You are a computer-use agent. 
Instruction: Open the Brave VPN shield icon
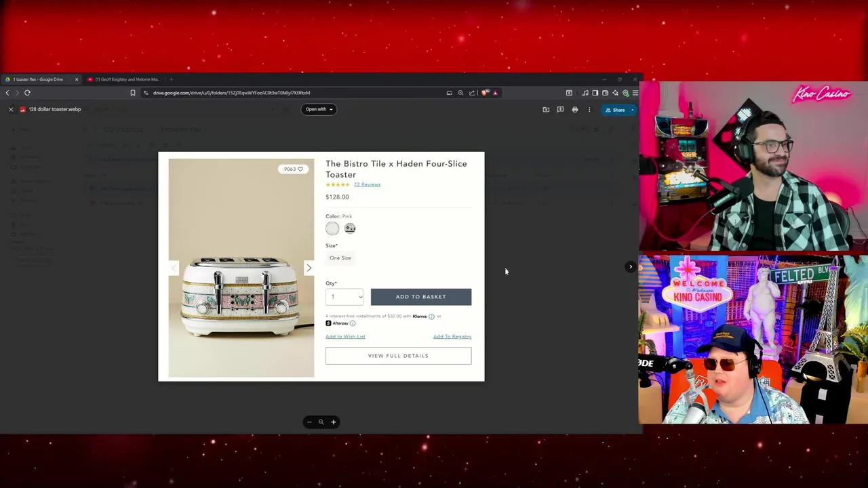click(625, 94)
